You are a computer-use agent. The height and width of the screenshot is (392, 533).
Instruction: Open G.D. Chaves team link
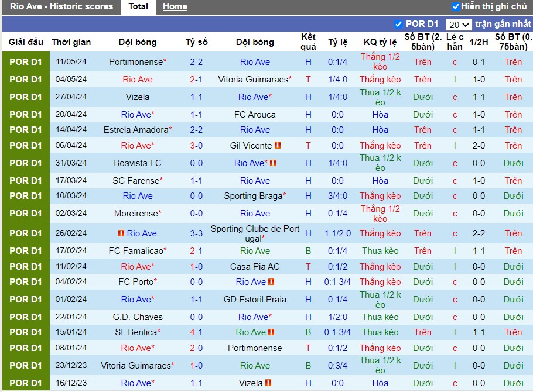click(x=137, y=317)
